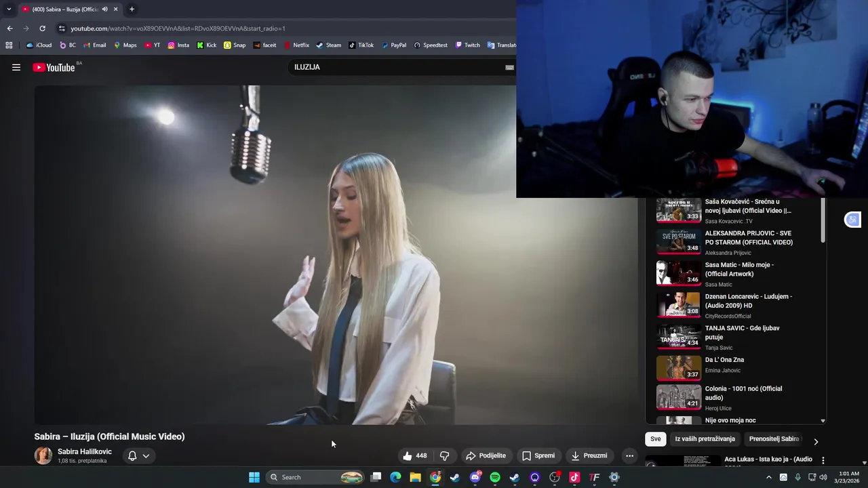
Task: Open the Twitch bookmark
Action: point(468,45)
